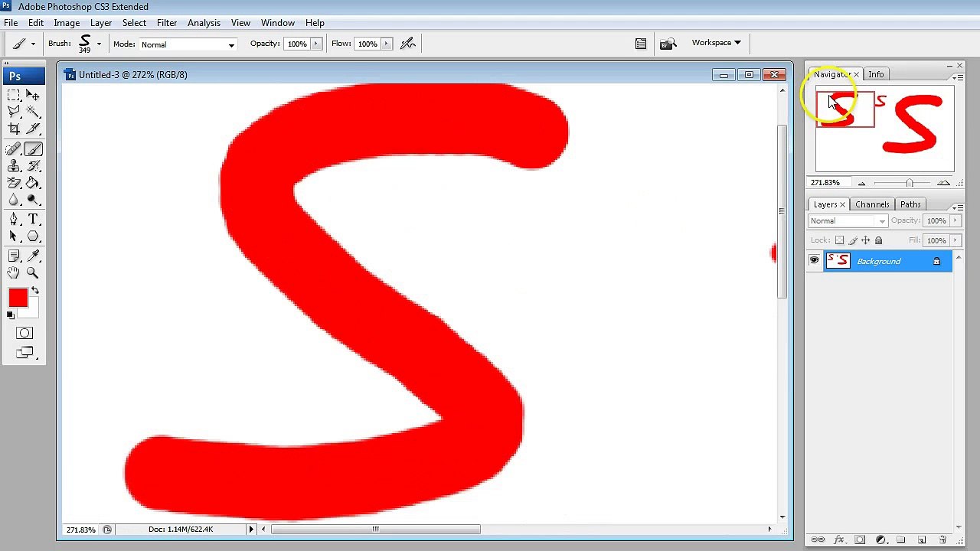
Task: Select the Type tool
Action: 33,220
